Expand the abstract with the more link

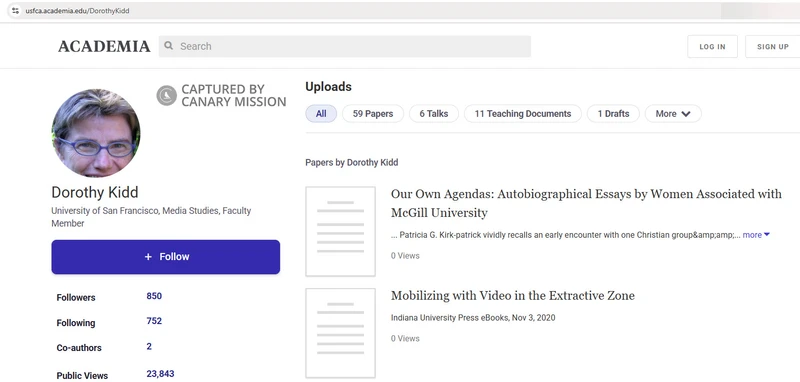tap(756, 235)
